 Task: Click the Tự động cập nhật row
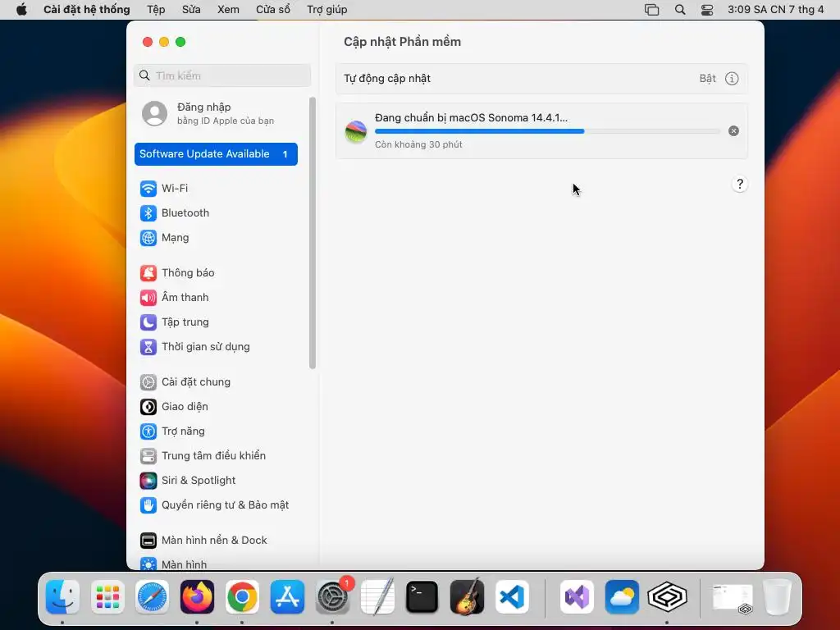point(541,79)
